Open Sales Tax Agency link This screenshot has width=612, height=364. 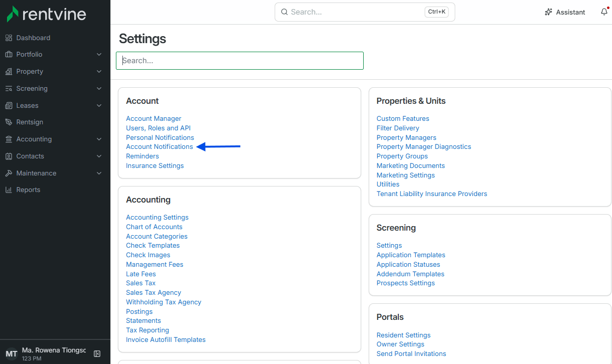(154, 292)
